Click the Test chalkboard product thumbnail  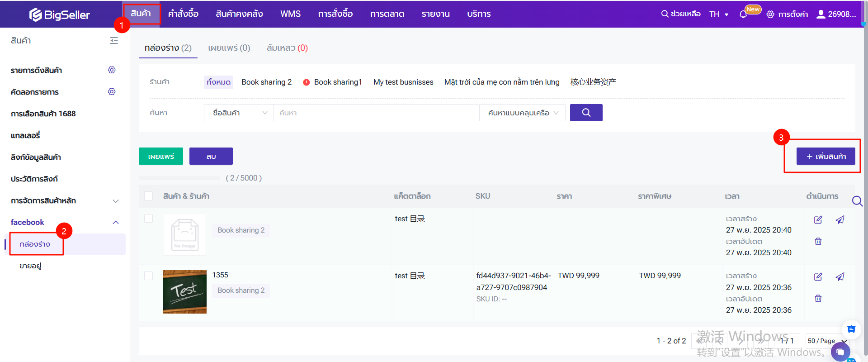tap(185, 292)
